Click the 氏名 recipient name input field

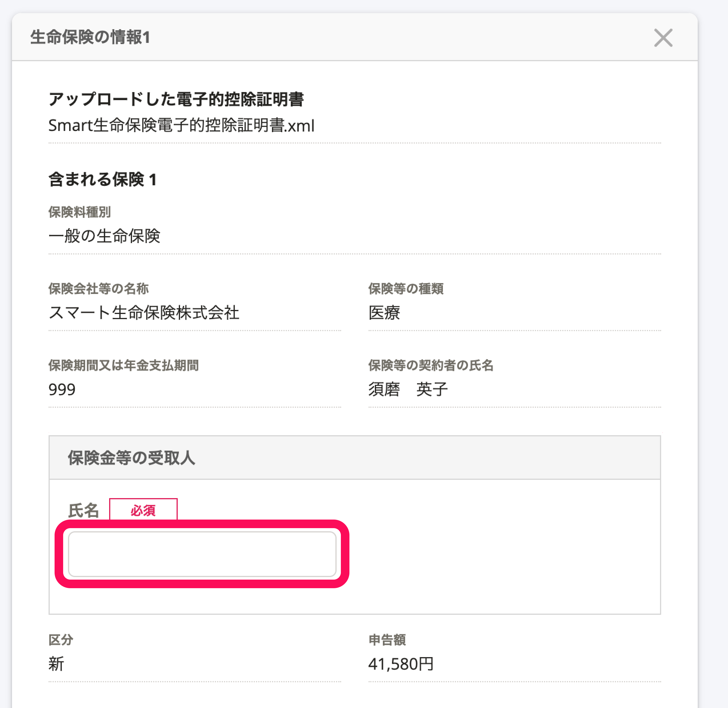[202, 554]
